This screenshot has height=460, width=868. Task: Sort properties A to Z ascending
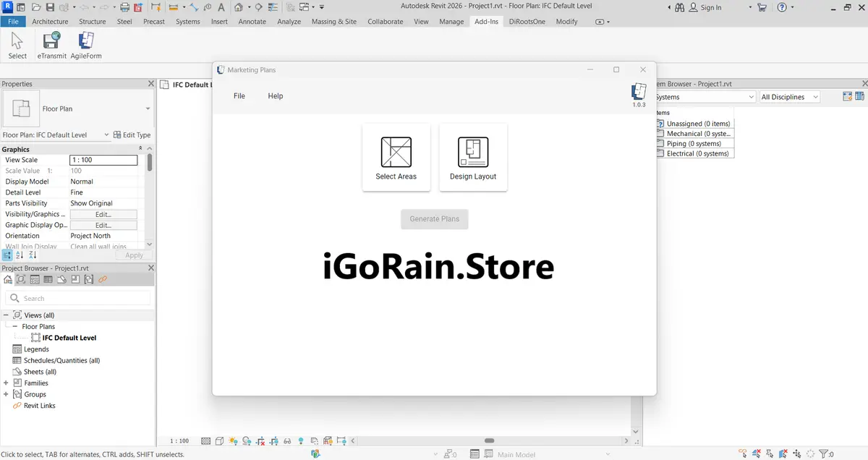tap(20, 255)
